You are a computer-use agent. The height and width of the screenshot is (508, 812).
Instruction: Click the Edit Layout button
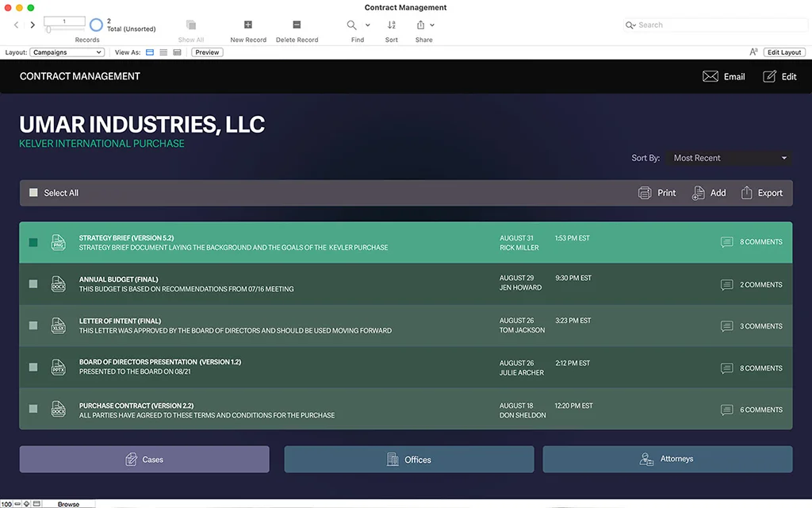click(784, 52)
